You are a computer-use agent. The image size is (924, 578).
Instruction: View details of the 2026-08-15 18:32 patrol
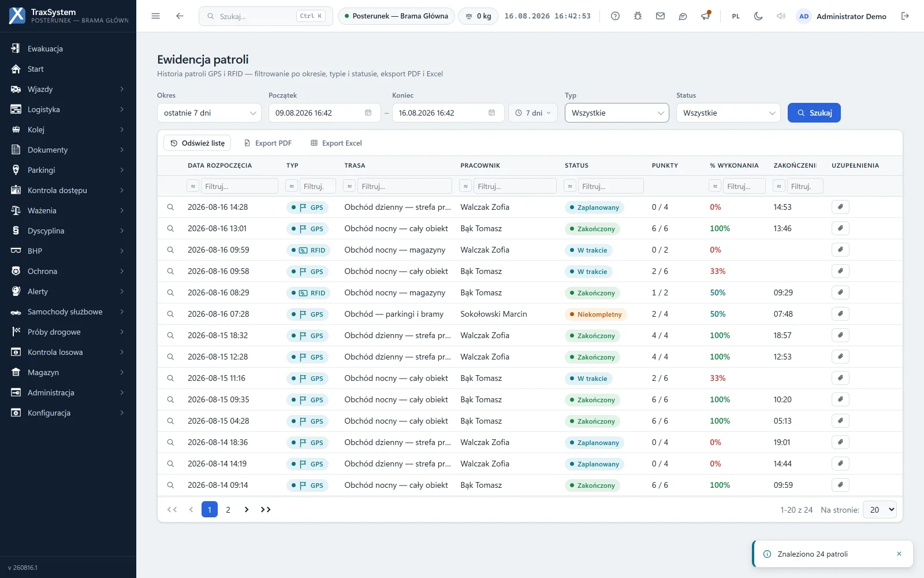point(170,335)
